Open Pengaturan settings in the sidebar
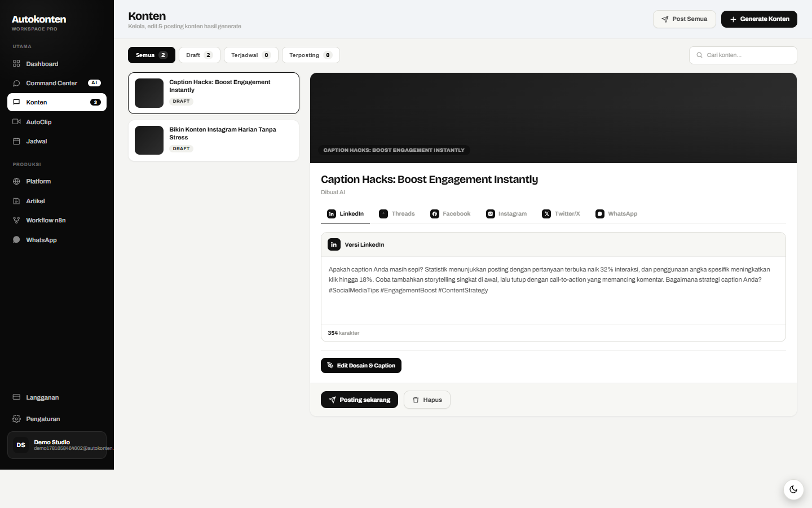Viewport: 812px width, 508px height. [56, 419]
